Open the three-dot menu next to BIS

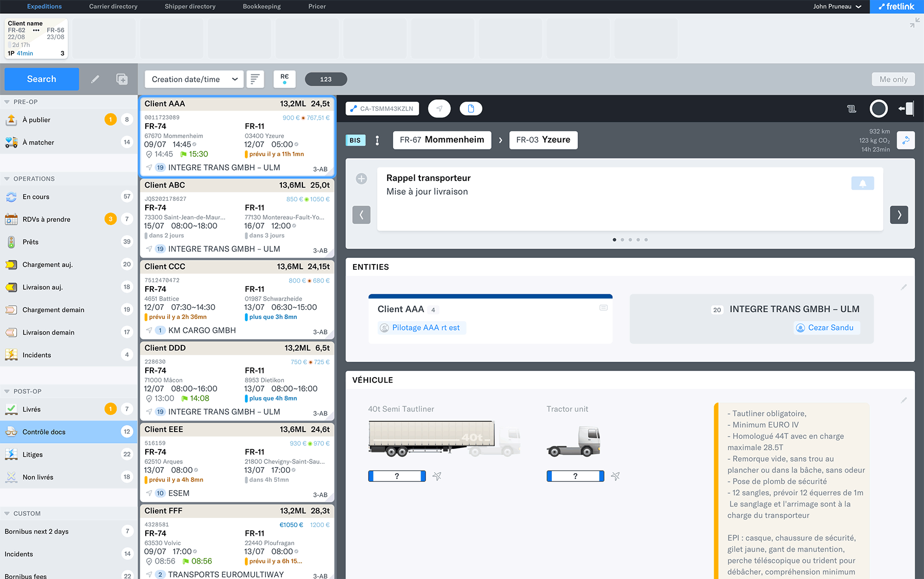pos(377,140)
